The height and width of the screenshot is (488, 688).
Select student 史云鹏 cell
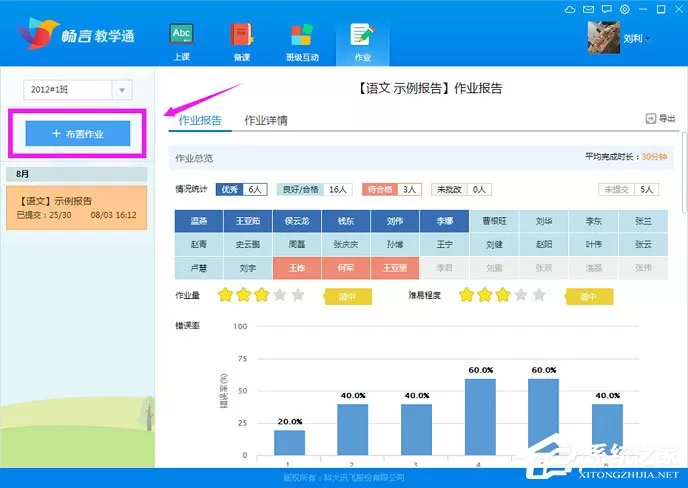(x=248, y=244)
